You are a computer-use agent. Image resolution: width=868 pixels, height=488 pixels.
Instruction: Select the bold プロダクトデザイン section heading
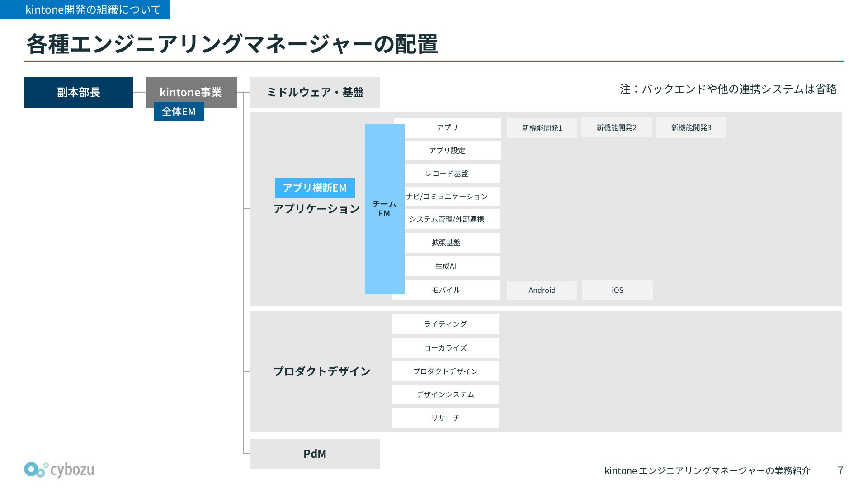[322, 371]
